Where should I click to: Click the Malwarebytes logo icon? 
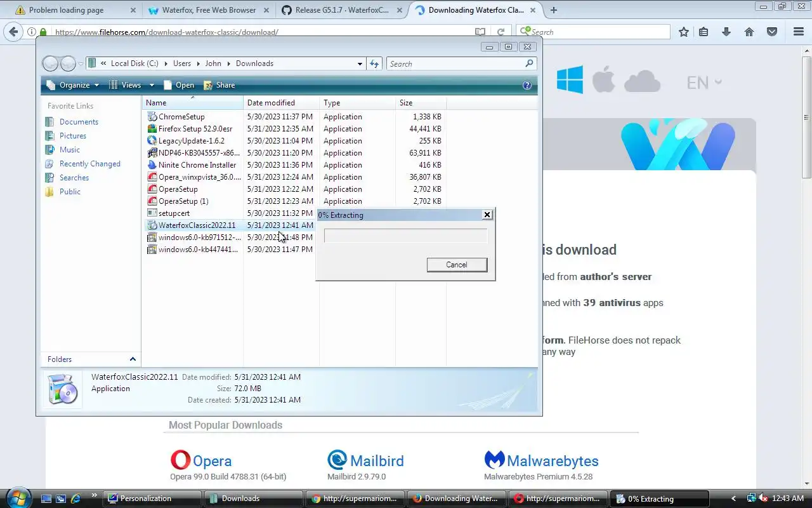[x=494, y=459]
